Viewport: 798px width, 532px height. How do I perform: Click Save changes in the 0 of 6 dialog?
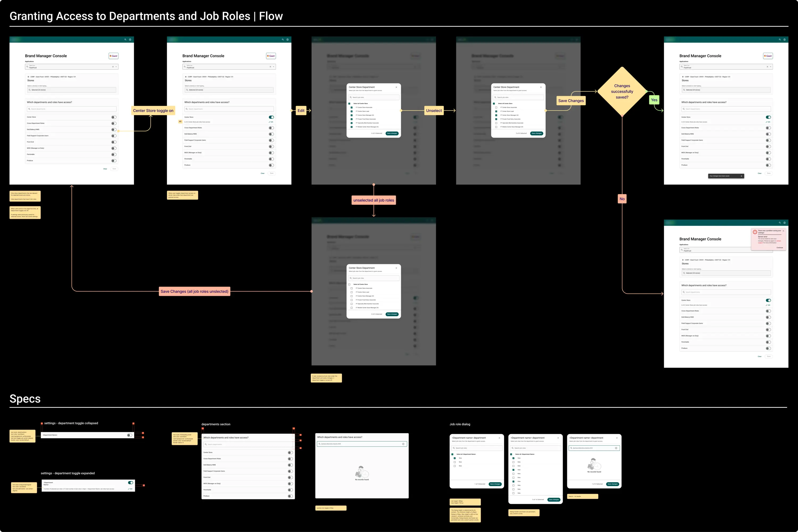392,314
